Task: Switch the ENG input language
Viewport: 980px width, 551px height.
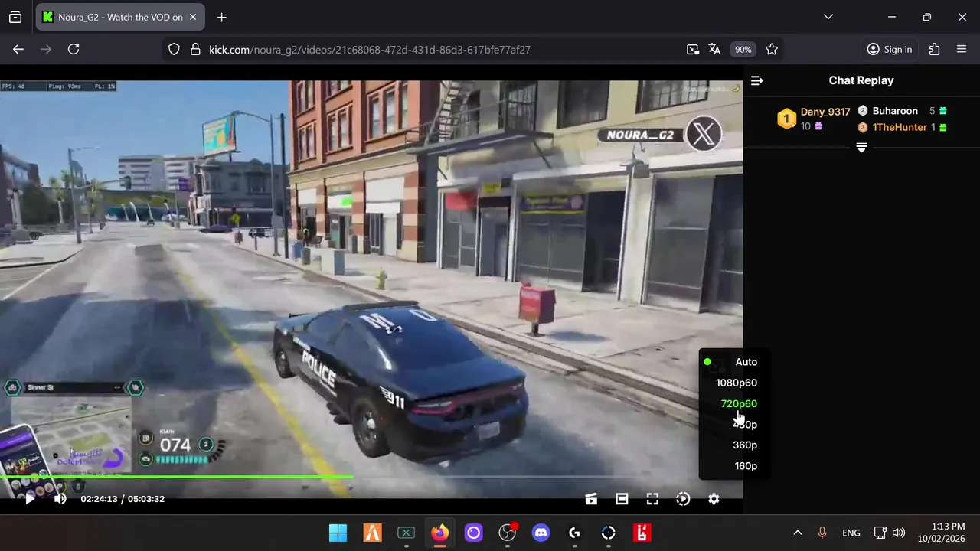Action: click(851, 533)
